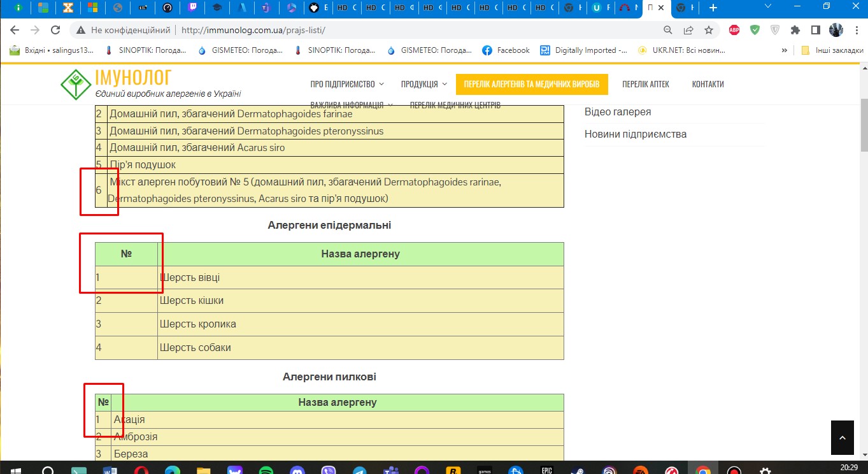Click the Імунолог green logo
This screenshot has height=474, width=868.
(76, 83)
